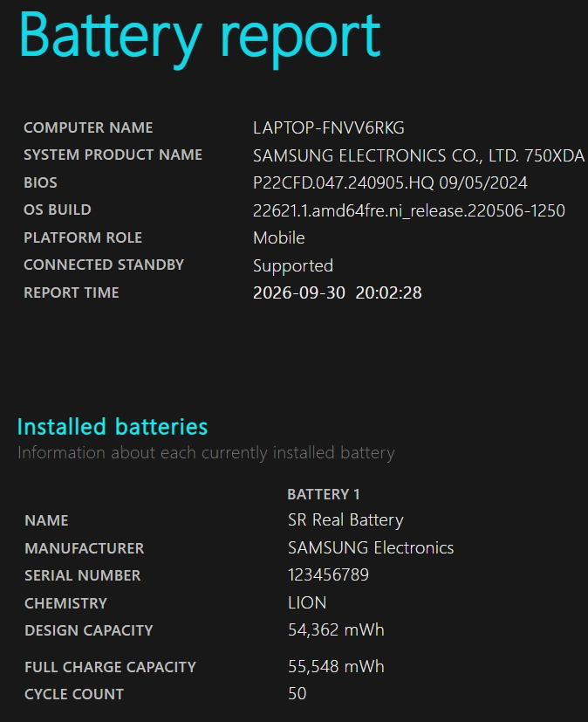Click the Platform Role value Mobile
Image resolution: width=588 pixels, height=722 pixels.
pyautogui.click(x=279, y=238)
